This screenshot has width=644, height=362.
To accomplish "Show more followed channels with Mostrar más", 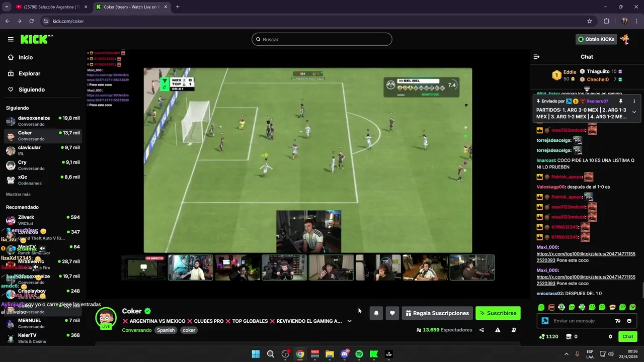I will point(18,194).
